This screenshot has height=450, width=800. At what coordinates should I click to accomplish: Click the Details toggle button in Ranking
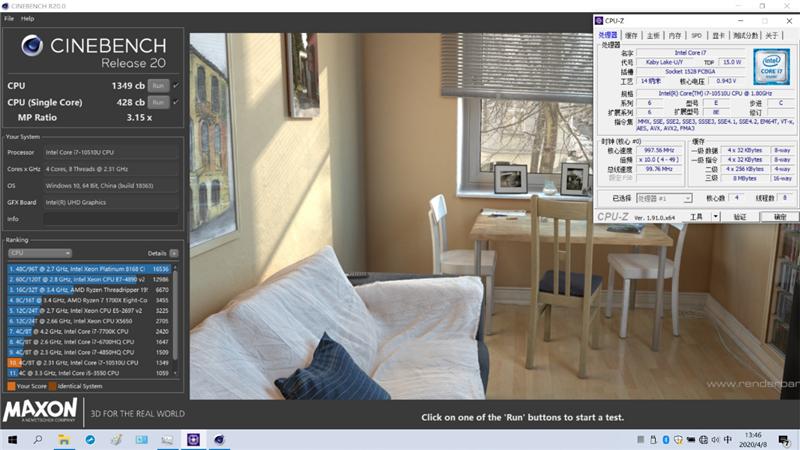[174, 253]
